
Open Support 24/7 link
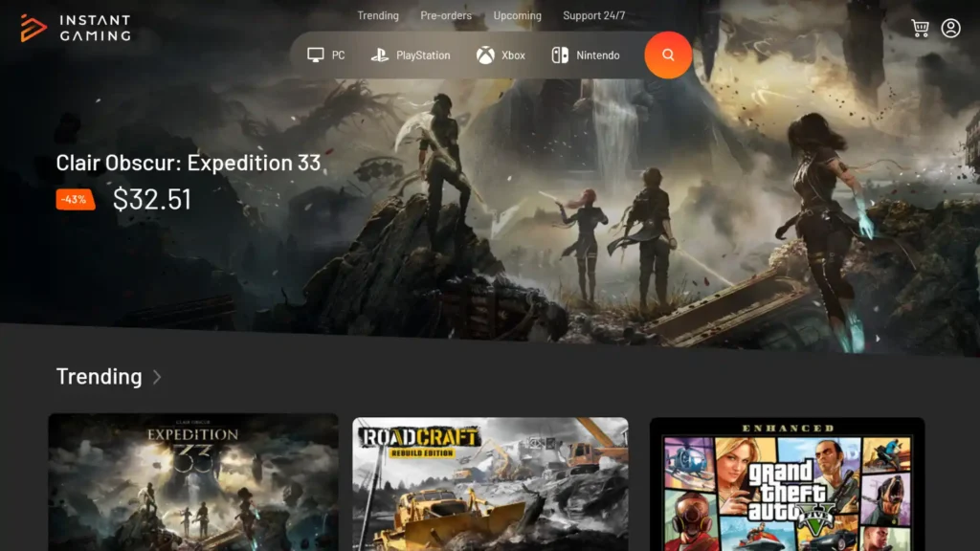pos(593,15)
